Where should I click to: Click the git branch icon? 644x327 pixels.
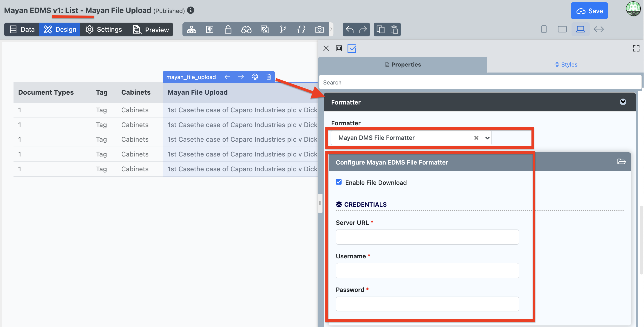283,29
